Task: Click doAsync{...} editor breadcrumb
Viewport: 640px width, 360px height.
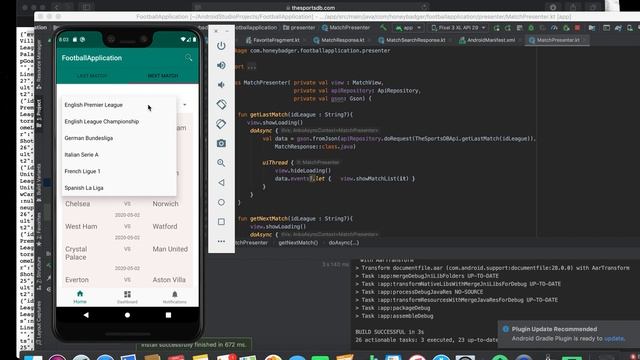Action: coord(344,243)
